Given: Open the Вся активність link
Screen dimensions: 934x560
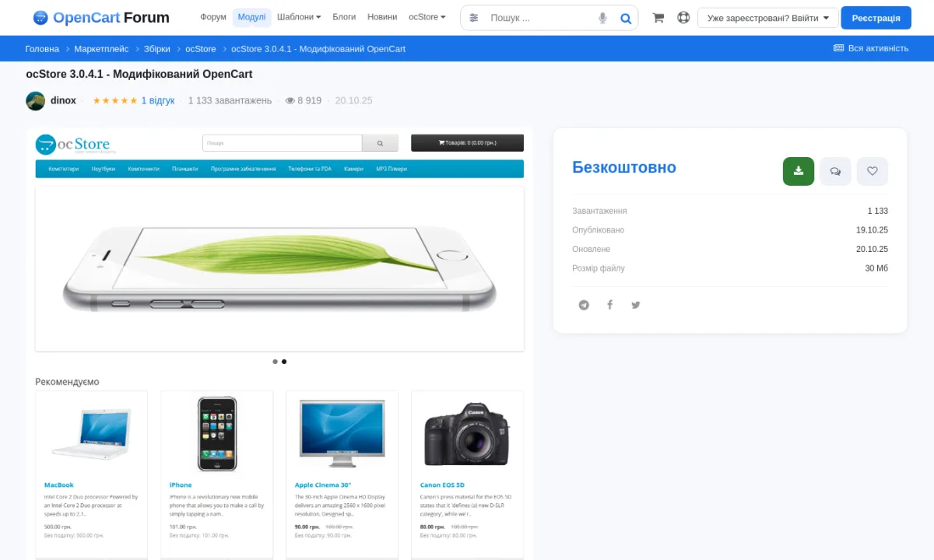Looking at the screenshot, I should (871, 48).
